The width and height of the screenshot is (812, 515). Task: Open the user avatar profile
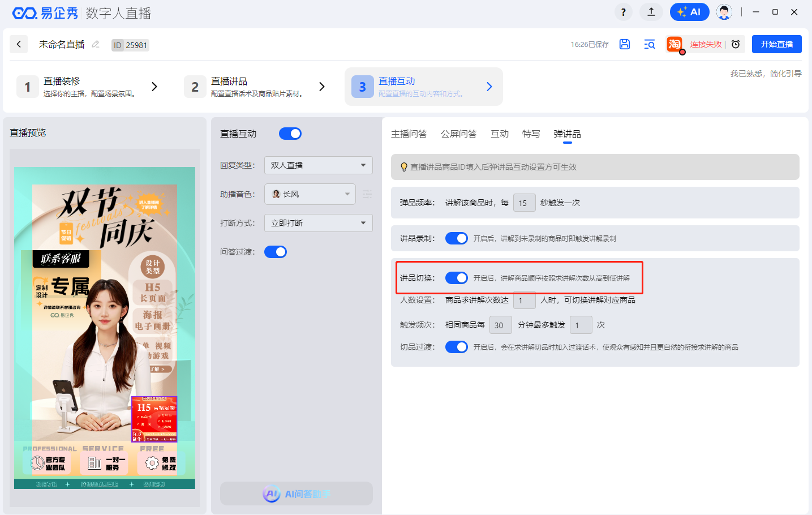point(724,12)
